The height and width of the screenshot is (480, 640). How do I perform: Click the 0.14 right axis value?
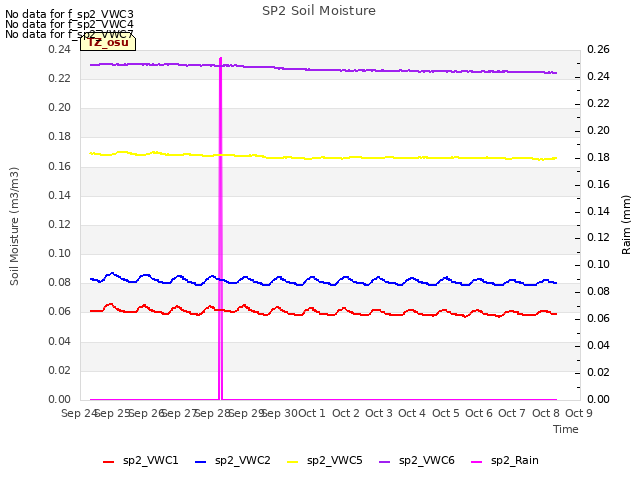(x=598, y=211)
